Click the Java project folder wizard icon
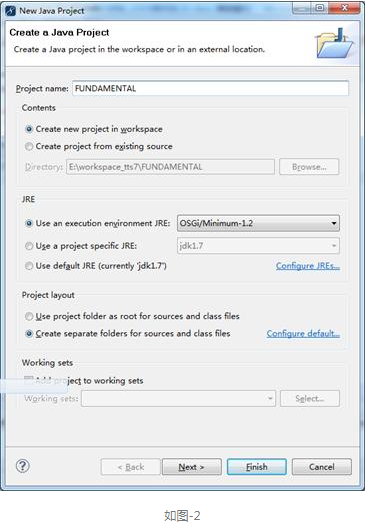 pyautogui.click(x=335, y=43)
